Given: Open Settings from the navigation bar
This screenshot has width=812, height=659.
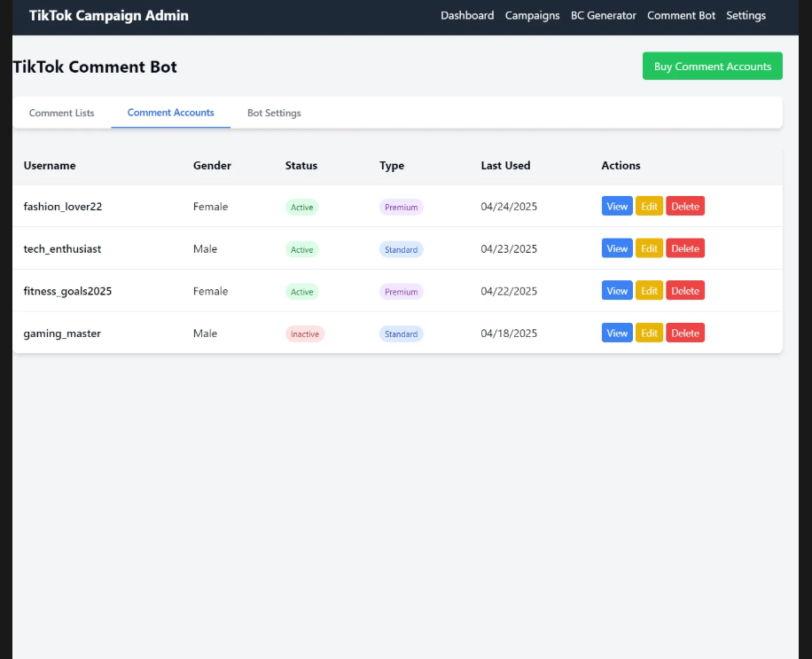Looking at the screenshot, I should (746, 16).
